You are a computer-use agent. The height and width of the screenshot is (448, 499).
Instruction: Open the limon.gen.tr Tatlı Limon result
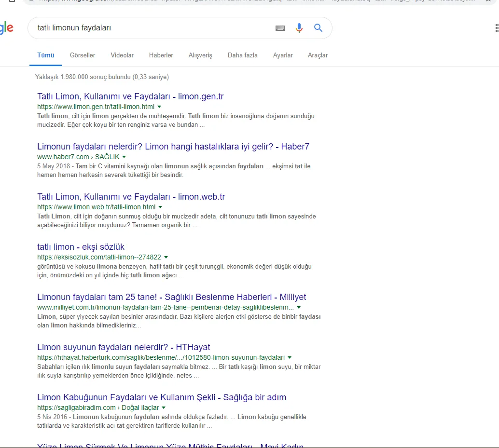coord(130,96)
